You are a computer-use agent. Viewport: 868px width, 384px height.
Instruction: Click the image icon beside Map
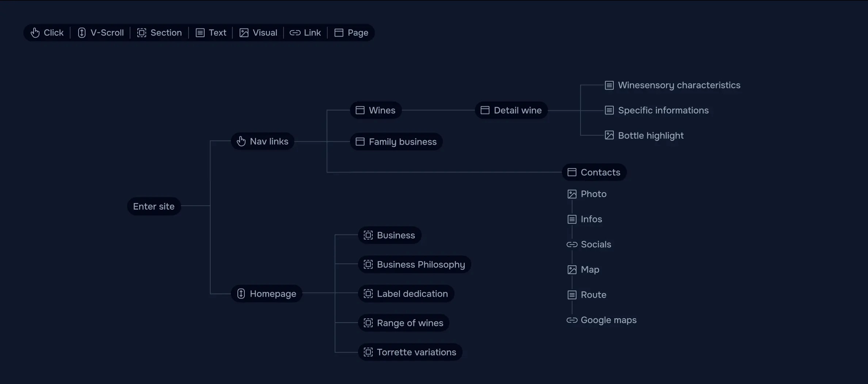coord(572,270)
